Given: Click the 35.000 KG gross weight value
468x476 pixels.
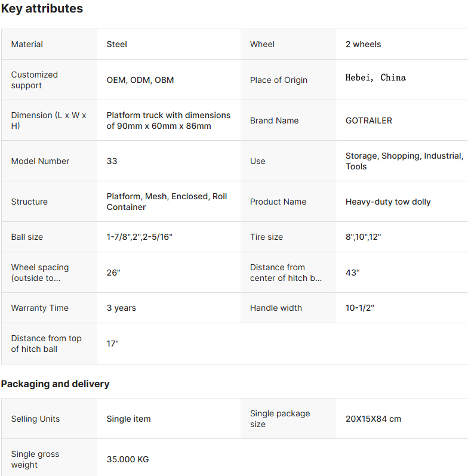Looking at the screenshot, I should (x=128, y=459).
